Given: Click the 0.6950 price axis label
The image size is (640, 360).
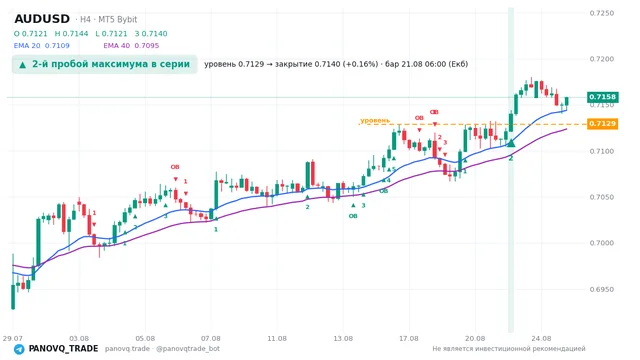Looking at the screenshot, I should (x=602, y=289).
